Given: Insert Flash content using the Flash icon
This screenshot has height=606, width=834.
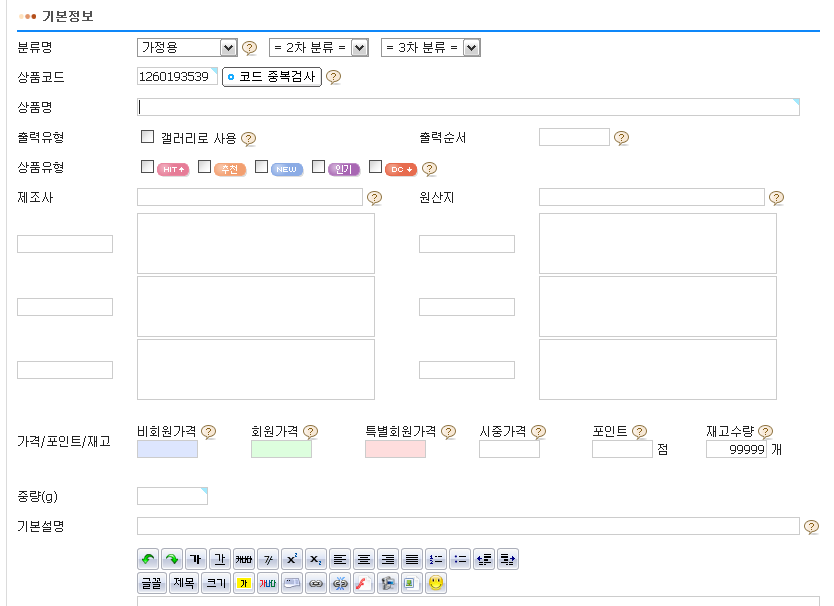Looking at the screenshot, I should pos(364,583).
